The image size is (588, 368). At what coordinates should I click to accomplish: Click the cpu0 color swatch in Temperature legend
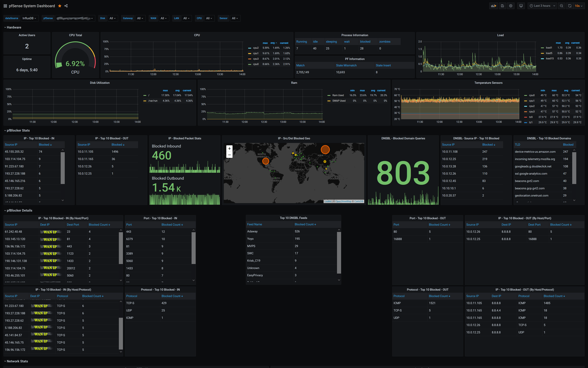coord(526,96)
